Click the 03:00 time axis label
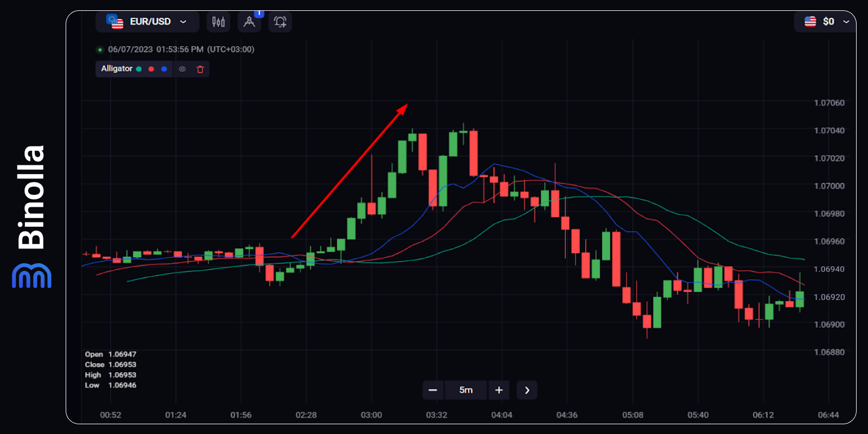This screenshot has height=434, width=868. tap(372, 415)
